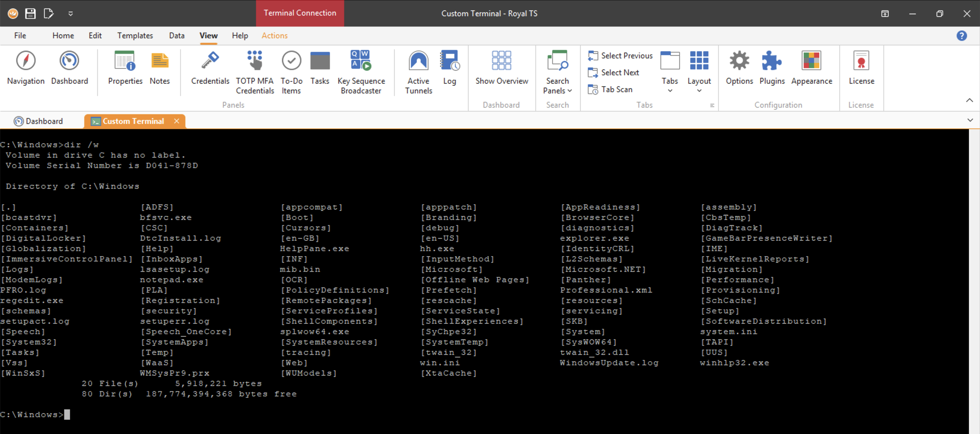This screenshot has width=980, height=434.
Task: Expand the Layout dropdown
Action: [x=699, y=73]
